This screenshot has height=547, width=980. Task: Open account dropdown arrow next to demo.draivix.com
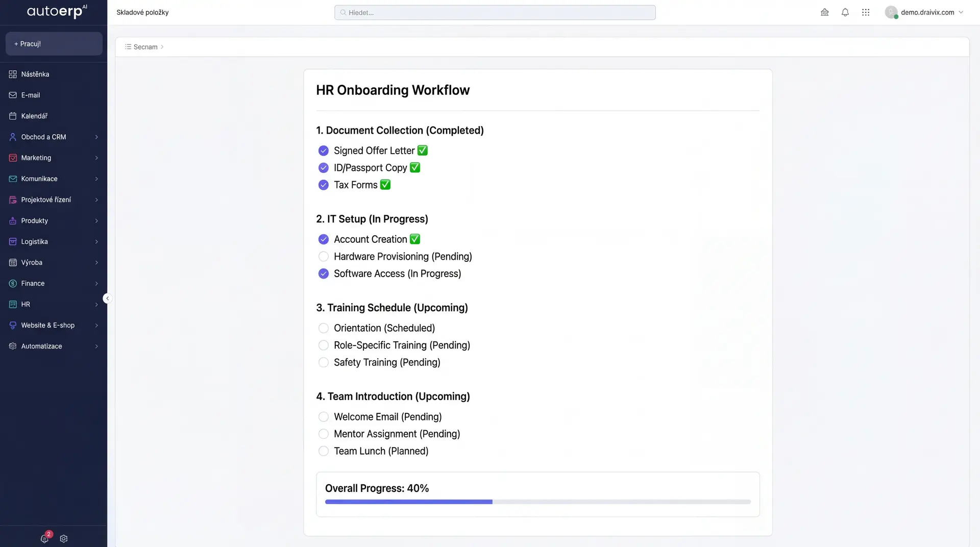961,12
